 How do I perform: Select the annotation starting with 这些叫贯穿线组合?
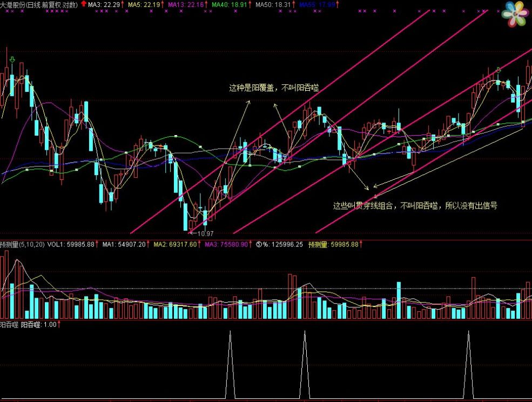[x=415, y=205]
